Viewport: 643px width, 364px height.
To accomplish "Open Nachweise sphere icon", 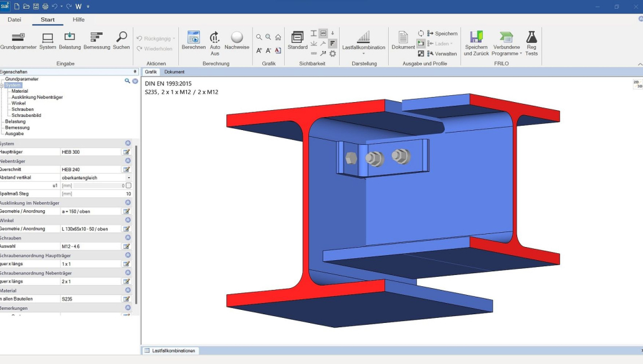I will click(x=237, y=37).
